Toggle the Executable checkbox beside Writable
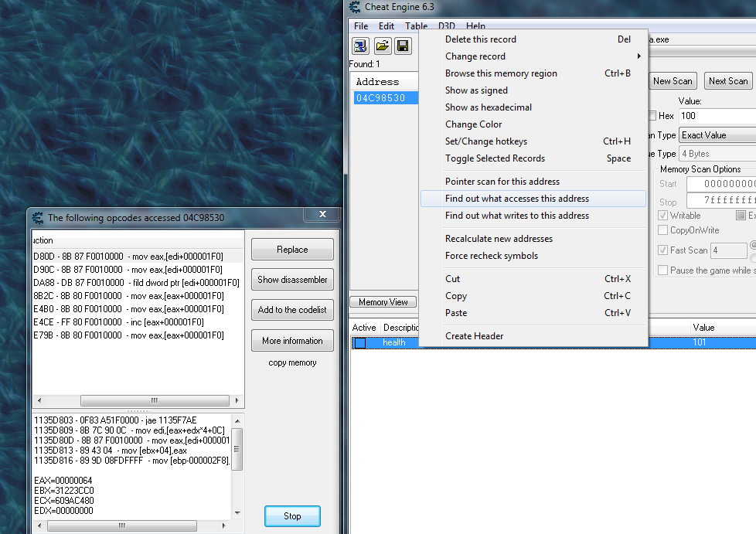The height and width of the screenshot is (534, 756). 741,216
